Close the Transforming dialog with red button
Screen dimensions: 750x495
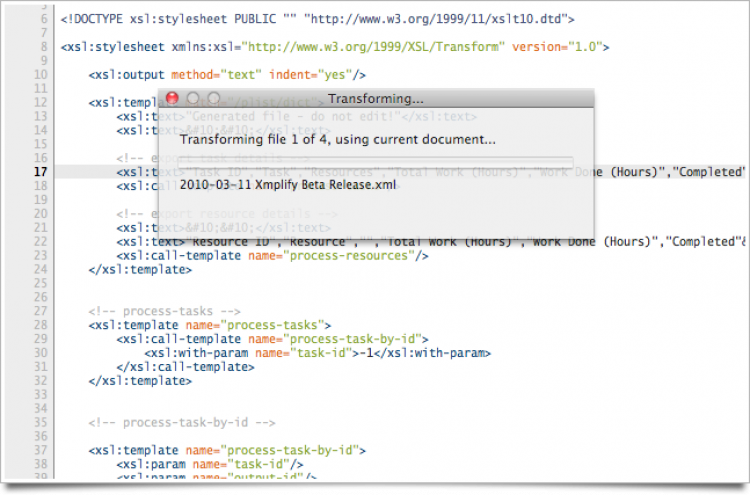(x=172, y=99)
